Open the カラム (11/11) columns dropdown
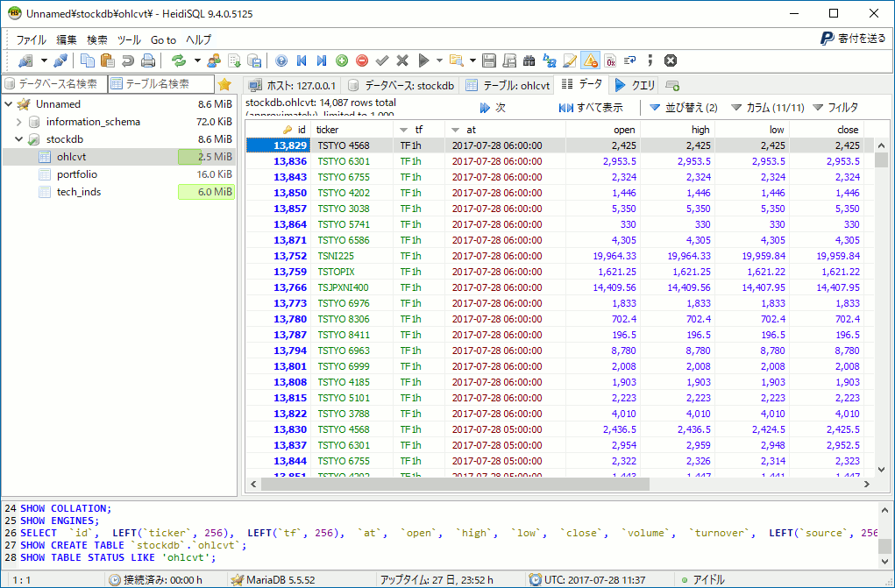895x588 pixels. click(x=768, y=107)
